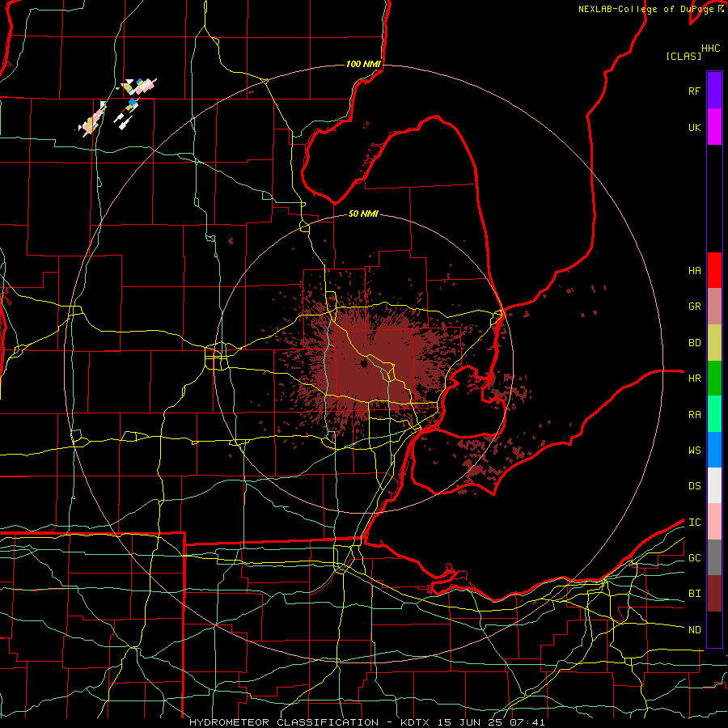
Task: Click the BI legend label
Action: (694, 594)
